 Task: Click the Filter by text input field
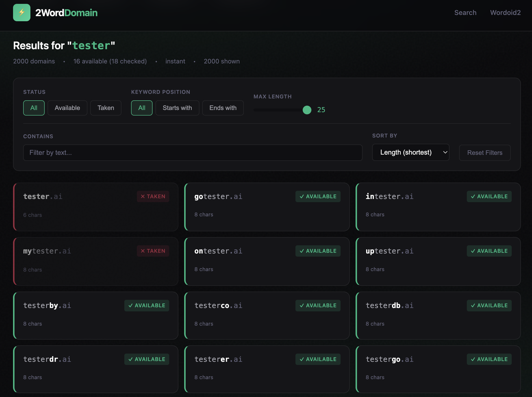point(193,152)
